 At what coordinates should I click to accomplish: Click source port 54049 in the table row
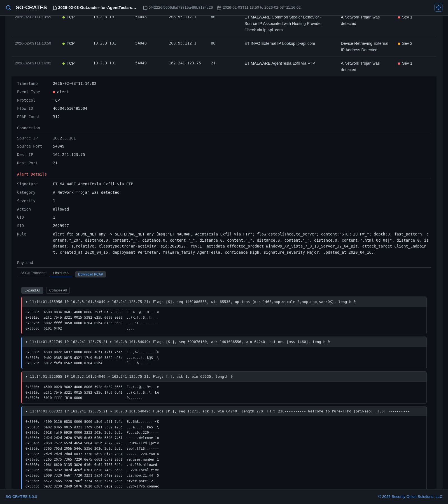click(141, 63)
